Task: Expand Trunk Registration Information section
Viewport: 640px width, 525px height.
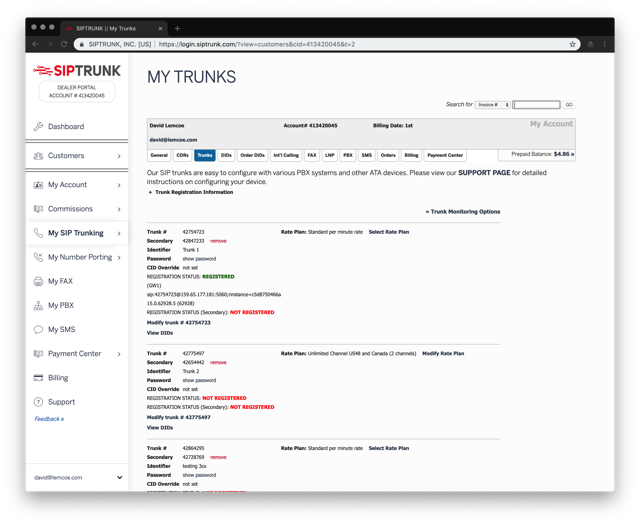Action: [x=191, y=192]
